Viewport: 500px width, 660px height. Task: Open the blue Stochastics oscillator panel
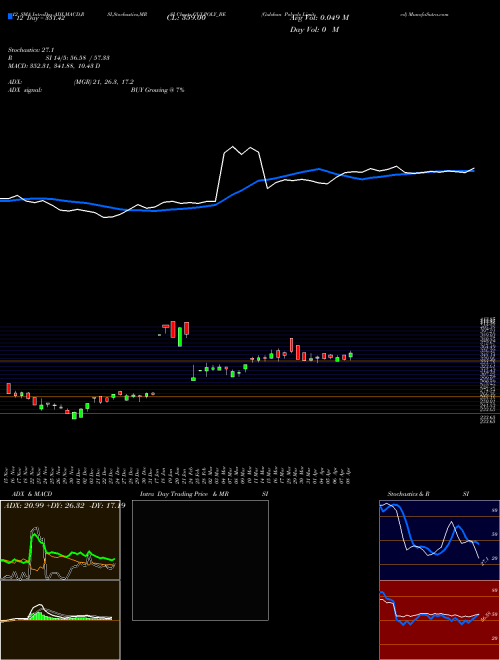(439, 540)
